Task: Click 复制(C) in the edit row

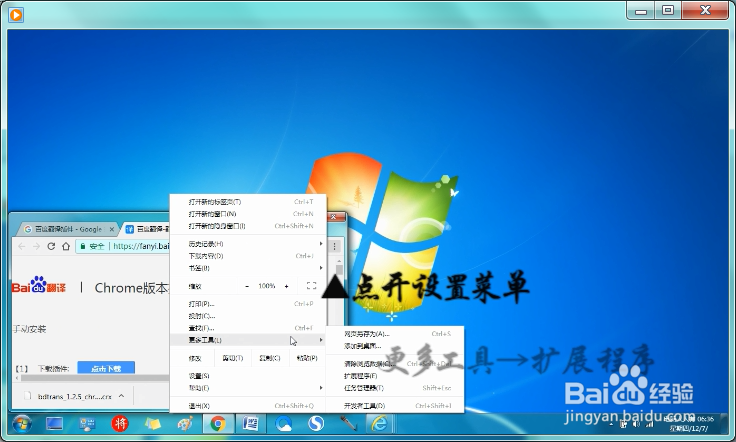Action: 269,358
